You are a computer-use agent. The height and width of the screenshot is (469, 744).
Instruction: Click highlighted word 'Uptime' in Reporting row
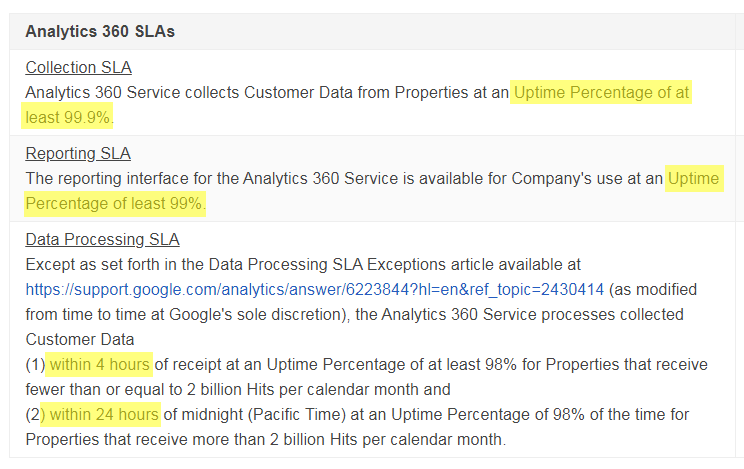click(694, 178)
